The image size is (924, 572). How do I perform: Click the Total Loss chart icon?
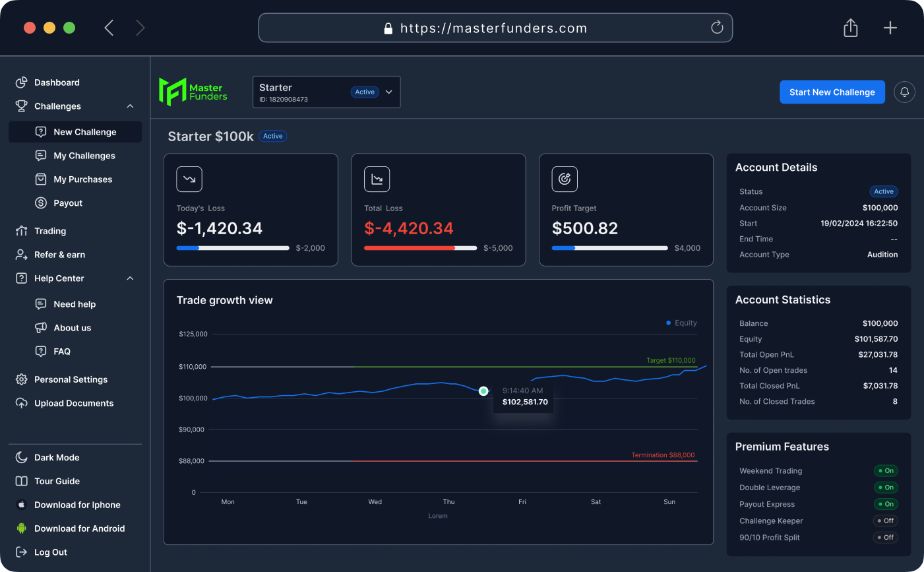pos(377,179)
